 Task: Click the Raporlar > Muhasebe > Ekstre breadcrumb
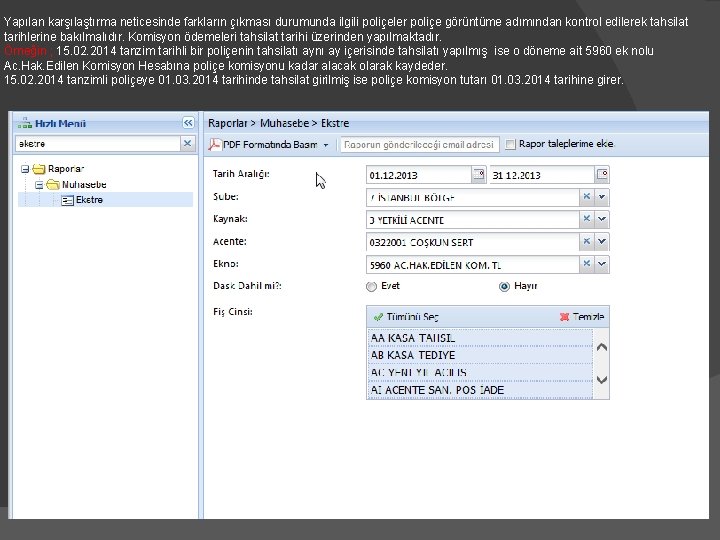click(279, 123)
